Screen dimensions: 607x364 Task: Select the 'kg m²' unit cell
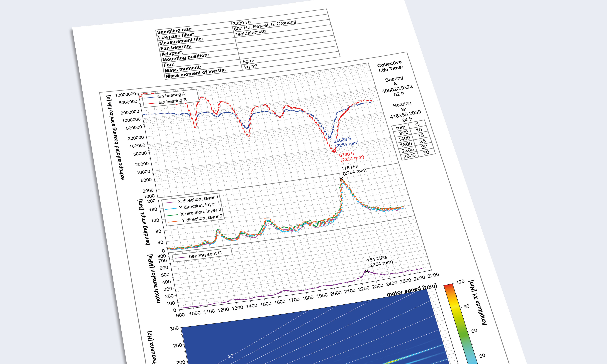[251, 66]
